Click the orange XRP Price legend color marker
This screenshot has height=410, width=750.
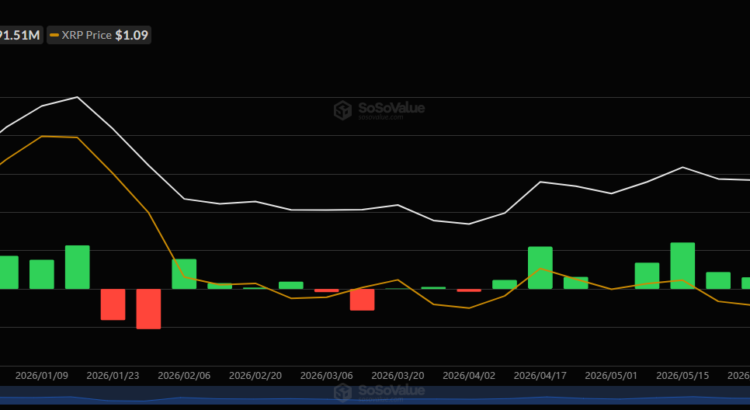pyautogui.click(x=55, y=35)
